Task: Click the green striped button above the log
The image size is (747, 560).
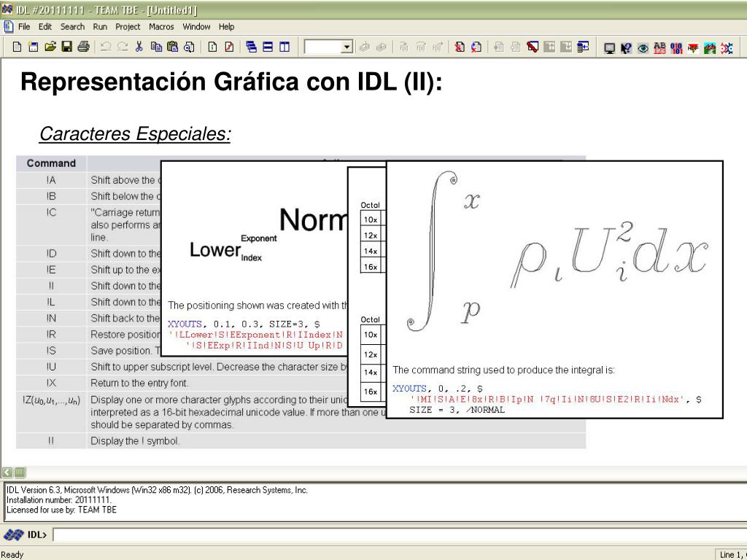Action: 20,472
